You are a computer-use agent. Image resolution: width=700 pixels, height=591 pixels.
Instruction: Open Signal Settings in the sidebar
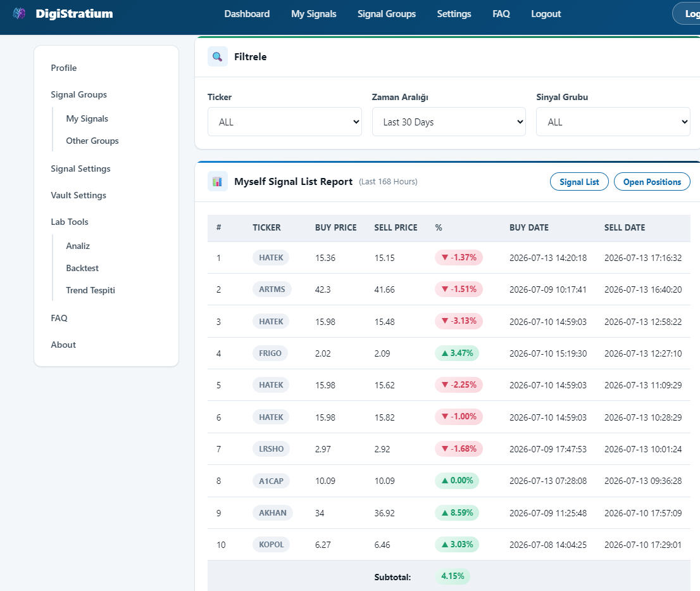click(80, 168)
